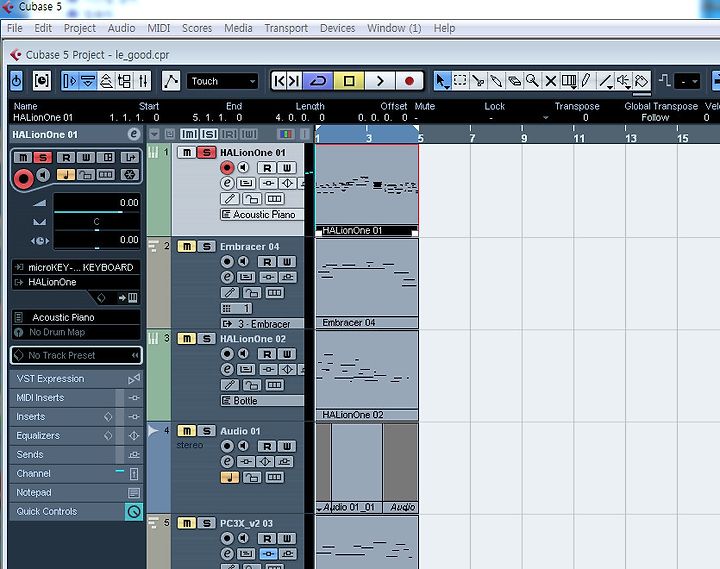Open the MIDI menu
Screen dimensions: 720x569
point(158,28)
